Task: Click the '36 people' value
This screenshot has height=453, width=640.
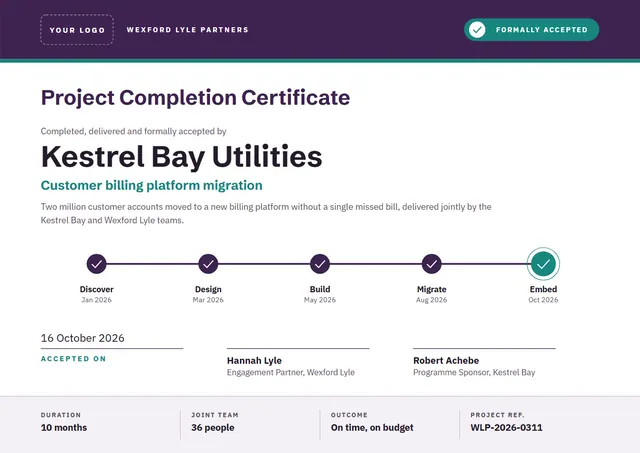Action: point(213,428)
